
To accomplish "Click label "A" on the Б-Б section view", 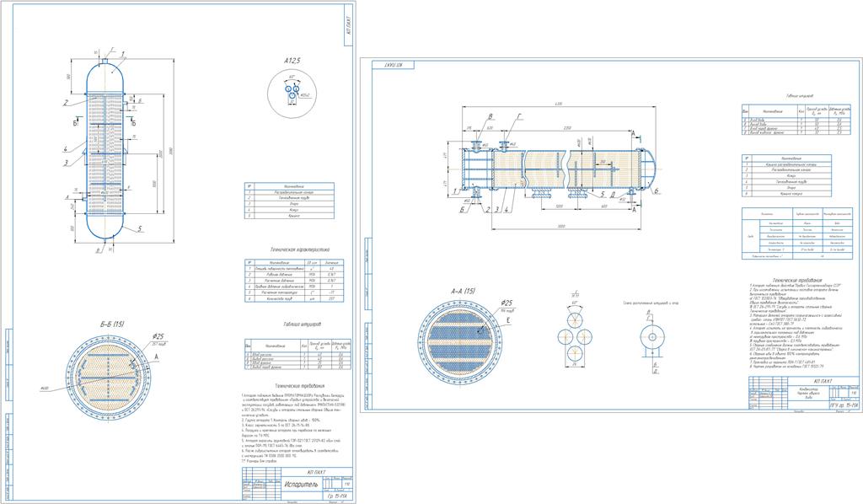I will 157,357.
